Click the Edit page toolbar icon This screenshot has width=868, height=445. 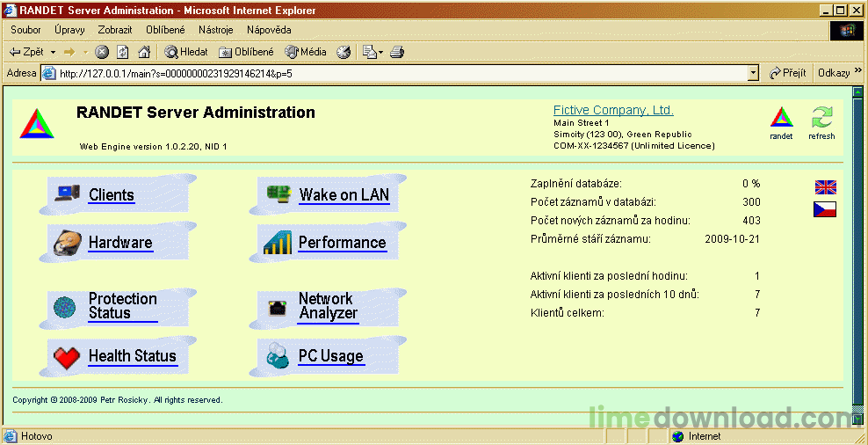point(369,52)
